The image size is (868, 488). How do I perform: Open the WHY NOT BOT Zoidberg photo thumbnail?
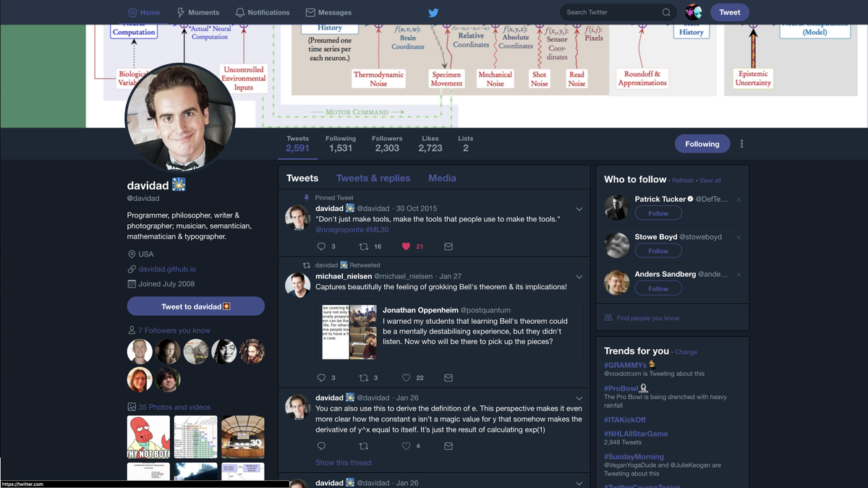coord(148,437)
